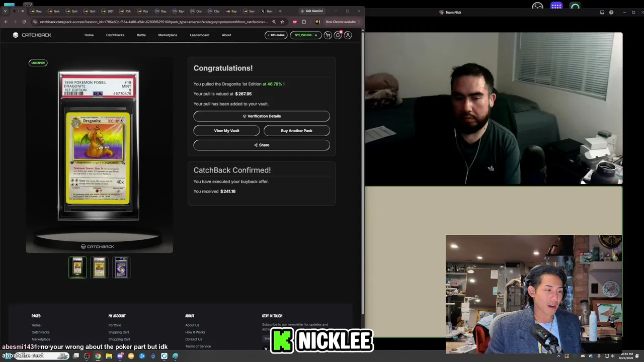Click the Share button
Screen dimensions: 644x362
tap(262, 145)
